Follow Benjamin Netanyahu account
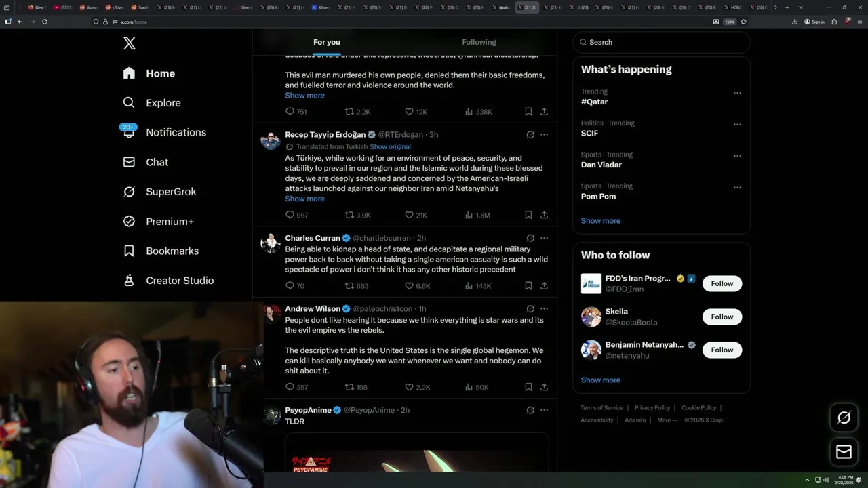 (x=722, y=350)
